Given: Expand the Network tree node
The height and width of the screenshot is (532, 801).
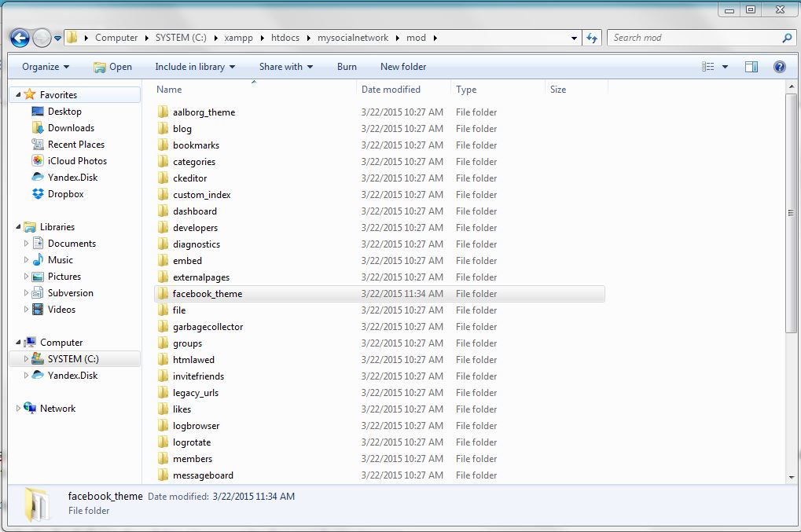Looking at the screenshot, I should click(19, 409).
